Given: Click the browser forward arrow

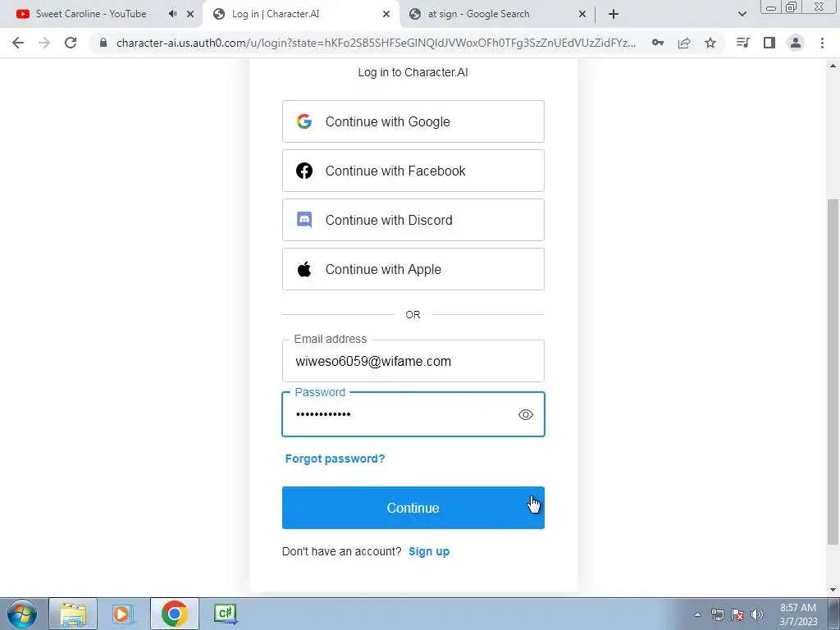Looking at the screenshot, I should [44, 43].
